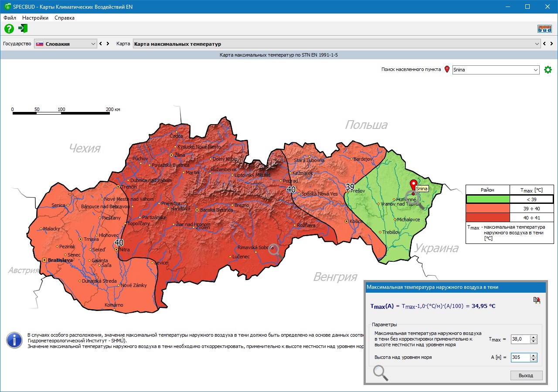This screenshot has width=558, height=392.
Task: Click the green help question mark icon
Action: (9, 29)
